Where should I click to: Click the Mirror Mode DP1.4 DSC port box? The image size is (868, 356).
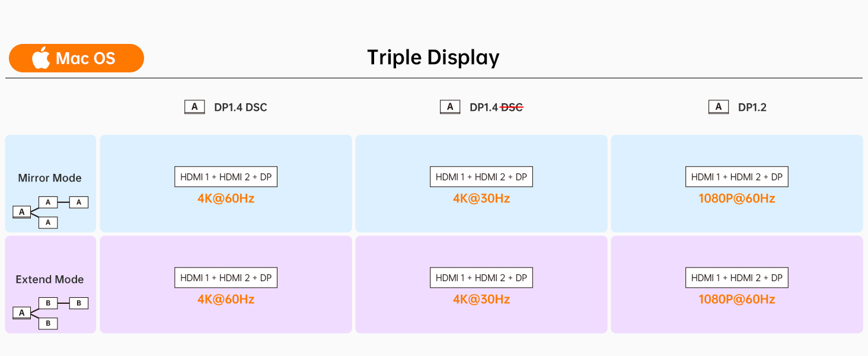[x=226, y=177]
